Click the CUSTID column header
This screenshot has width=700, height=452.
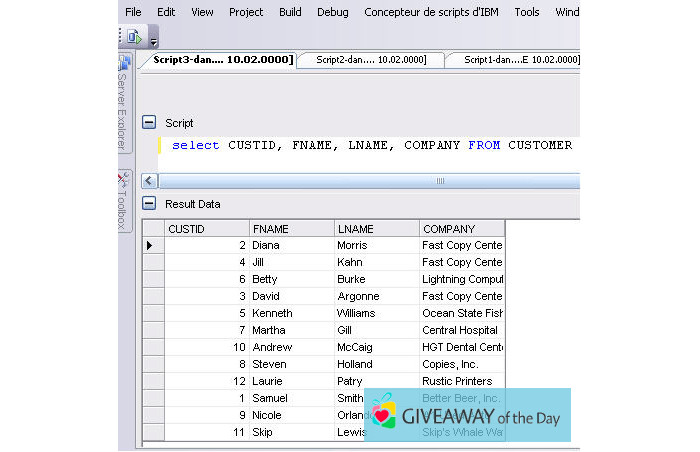pos(206,229)
